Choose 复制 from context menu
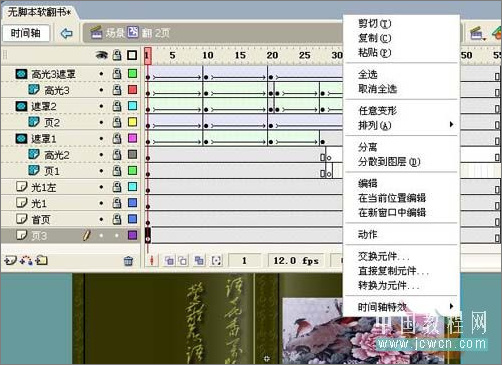Viewport: 502px width, 365px height. click(x=402, y=38)
